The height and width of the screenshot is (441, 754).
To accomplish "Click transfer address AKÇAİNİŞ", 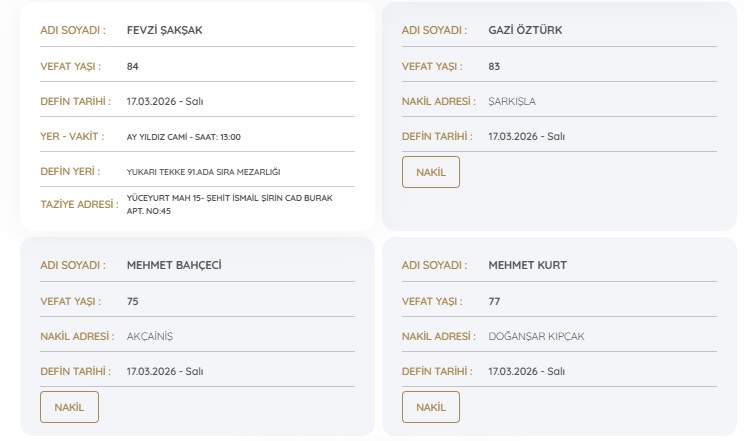I will point(150,336).
